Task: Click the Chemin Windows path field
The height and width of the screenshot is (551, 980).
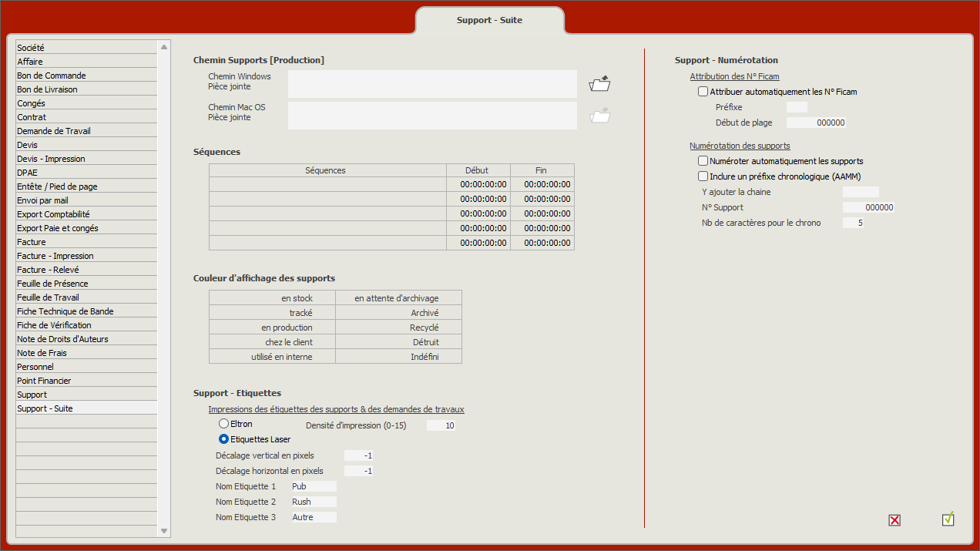Action: click(x=432, y=83)
